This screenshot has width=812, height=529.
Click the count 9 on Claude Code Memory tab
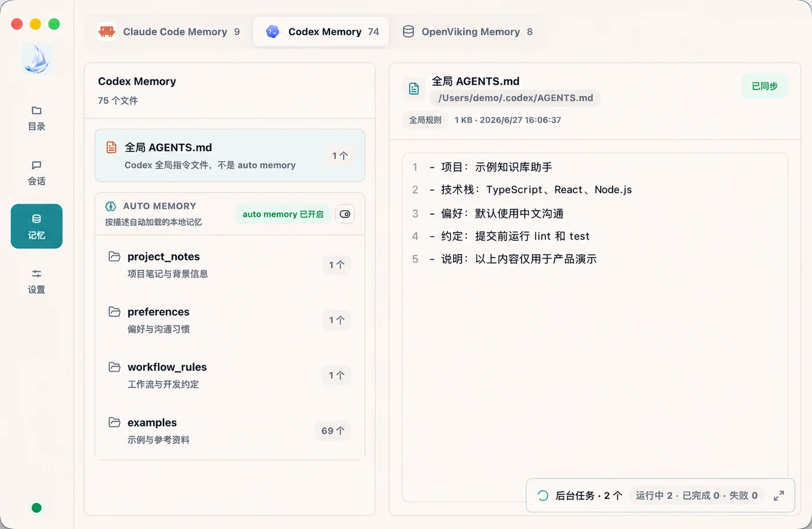(237, 32)
